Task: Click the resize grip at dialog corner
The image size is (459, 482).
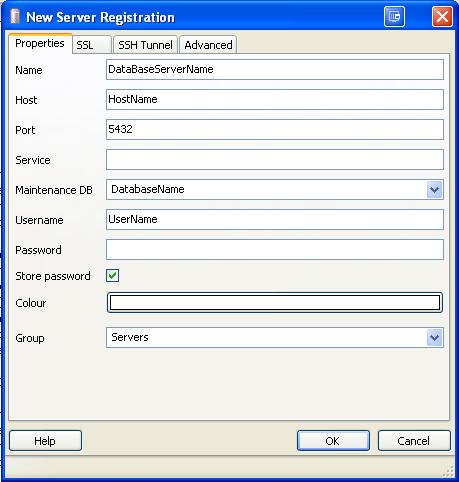Action: pyautogui.click(x=449, y=471)
